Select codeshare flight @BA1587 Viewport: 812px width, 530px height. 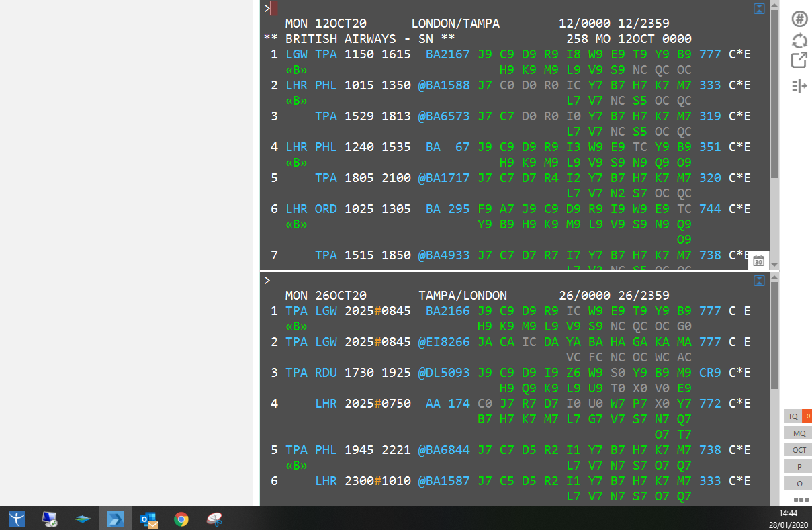(444, 481)
